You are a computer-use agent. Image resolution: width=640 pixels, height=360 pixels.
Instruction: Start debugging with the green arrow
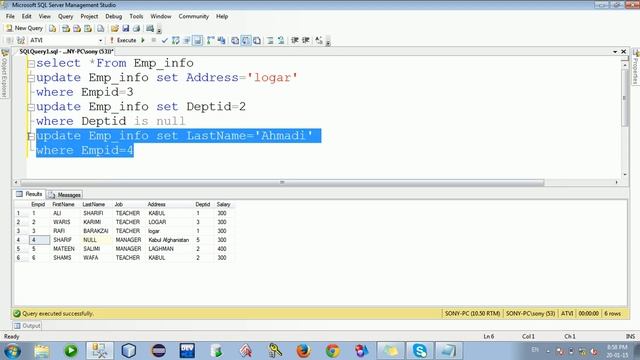tap(143, 40)
